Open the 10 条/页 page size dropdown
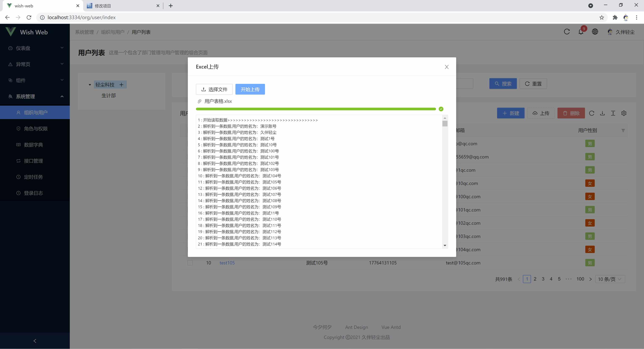 point(610,279)
